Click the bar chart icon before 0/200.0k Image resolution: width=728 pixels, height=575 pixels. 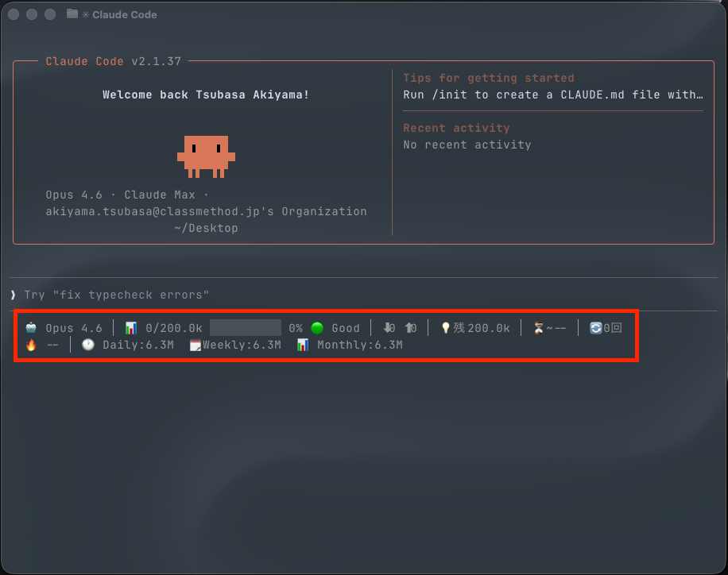[x=131, y=328]
